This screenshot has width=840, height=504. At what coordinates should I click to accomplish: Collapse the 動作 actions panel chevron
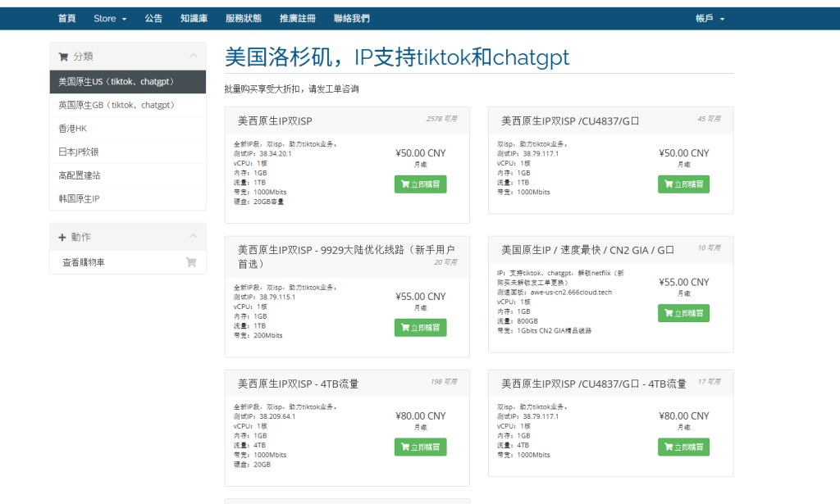194,237
